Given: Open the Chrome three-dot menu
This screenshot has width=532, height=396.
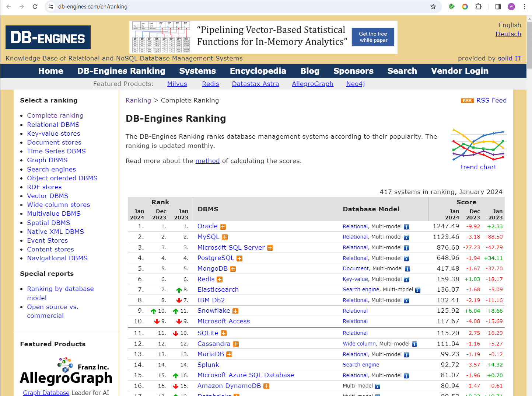Looking at the screenshot, I should click(x=525, y=7).
